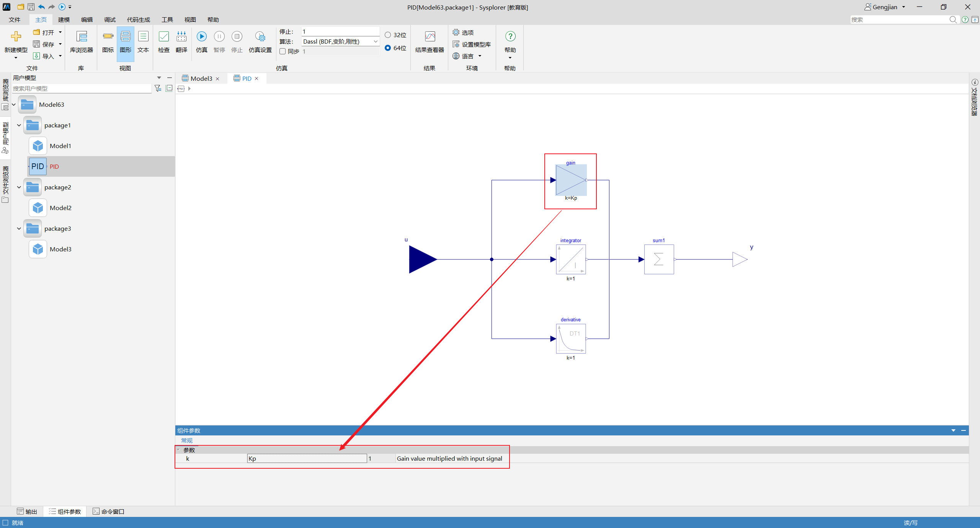
Task: Click the 选项 options button
Action: [464, 33]
